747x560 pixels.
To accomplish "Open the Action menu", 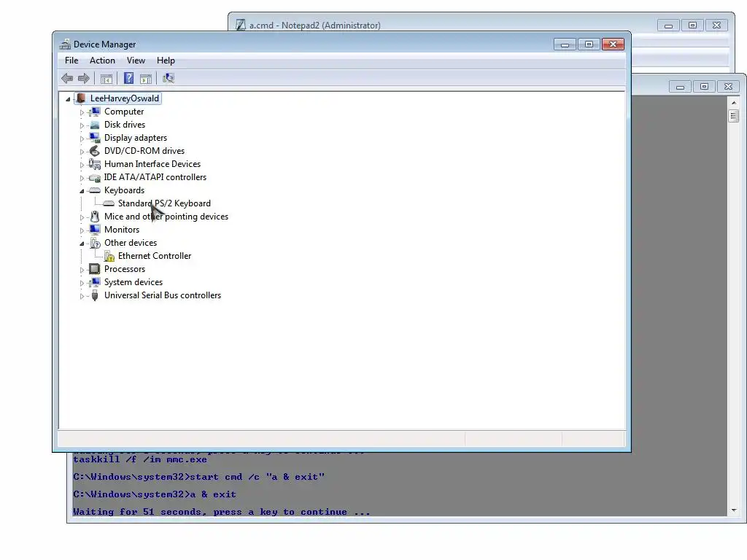I will (102, 61).
